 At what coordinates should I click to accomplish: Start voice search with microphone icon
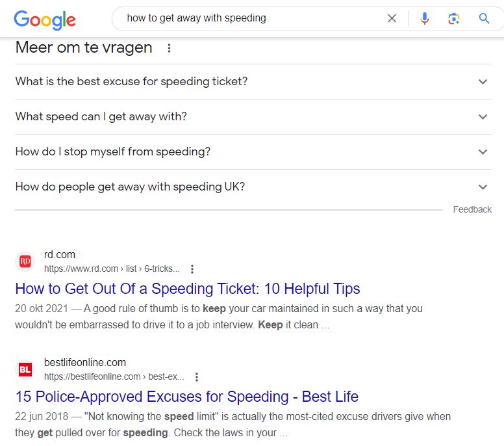point(425,18)
